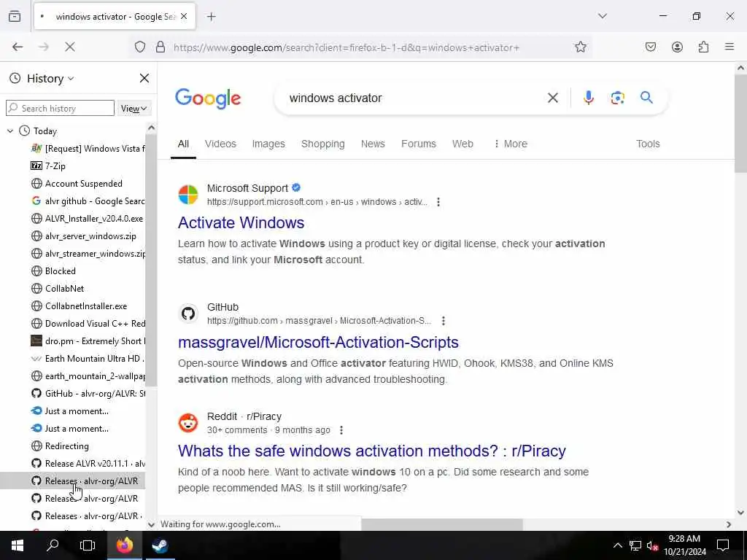Open the View sort dropdown
Image resolution: width=747 pixels, height=560 pixels.
click(134, 108)
